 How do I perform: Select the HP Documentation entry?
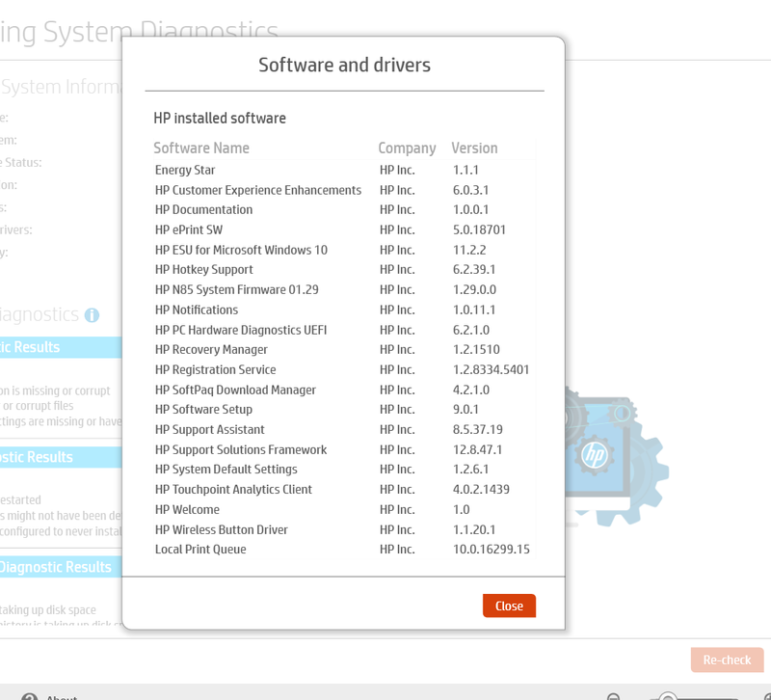[x=344, y=209]
